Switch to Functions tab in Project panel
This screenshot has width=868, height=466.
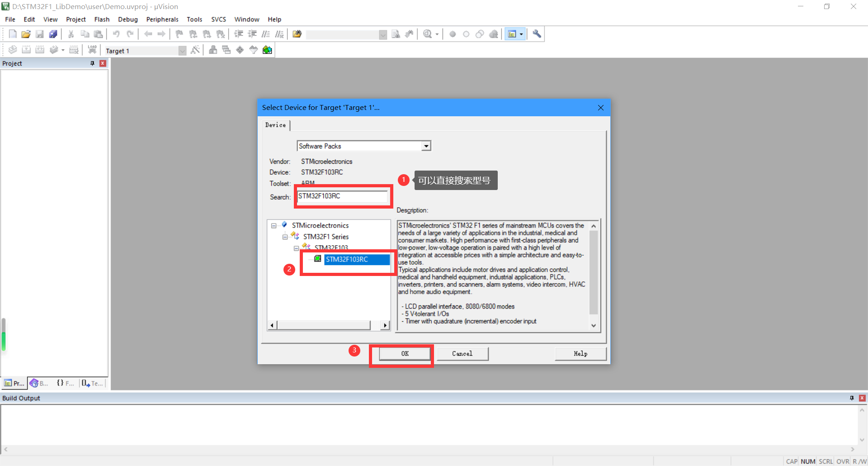click(65, 383)
